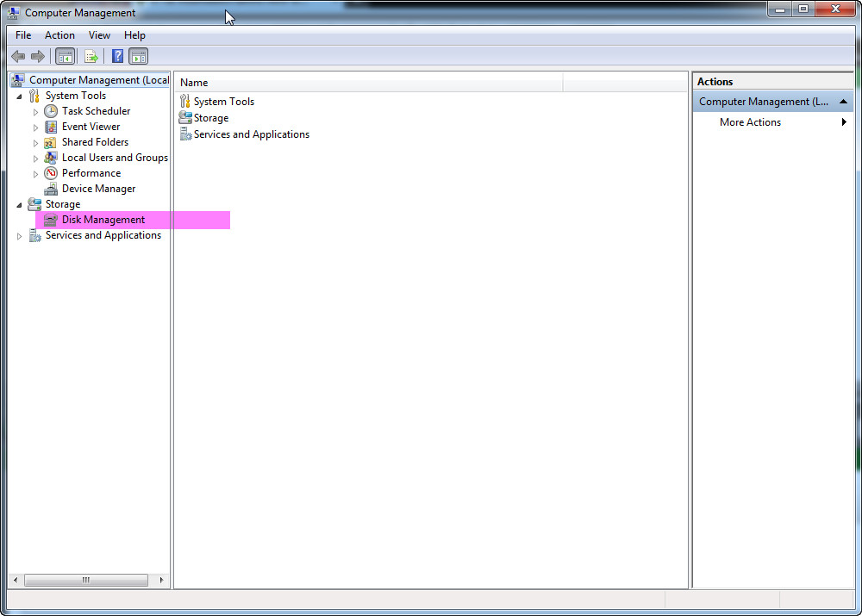862x616 pixels.
Task: Maximize the Computer Management window
Action: click(803, 9)
